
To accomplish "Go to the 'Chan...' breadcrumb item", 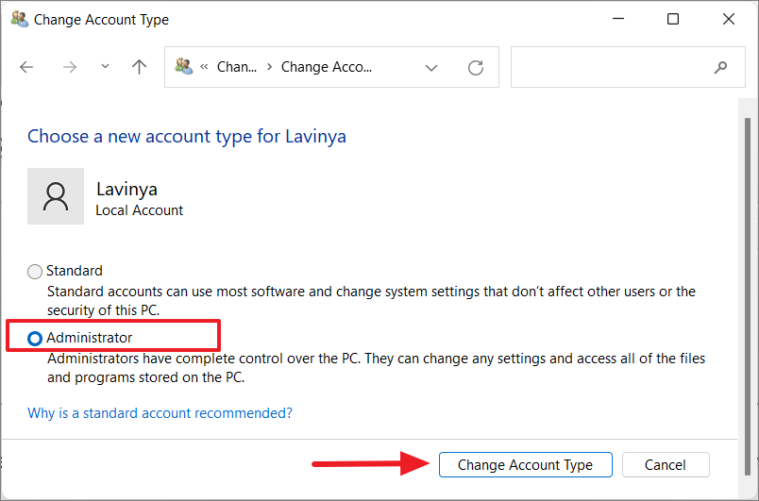I will click(237, 67).
